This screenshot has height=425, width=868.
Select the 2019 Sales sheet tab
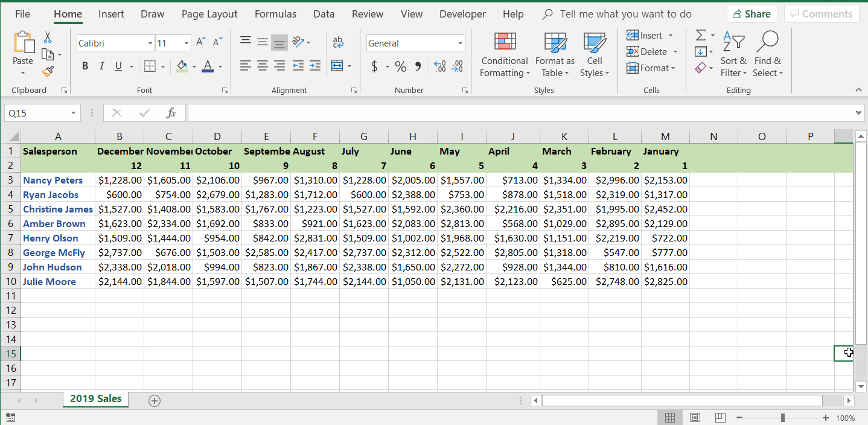(95, 399)
